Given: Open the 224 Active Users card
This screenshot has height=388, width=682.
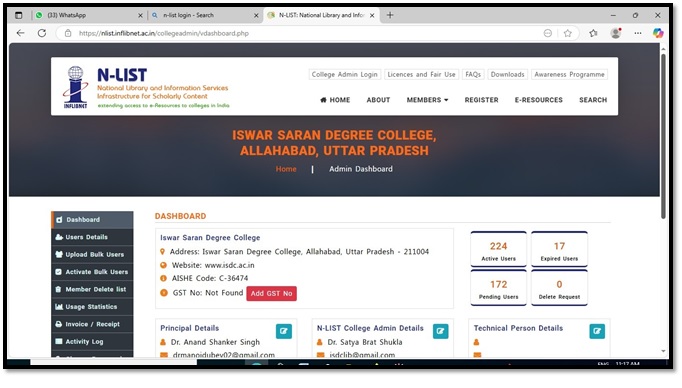Looking at the screenshot, I should (x=498, y=249).
